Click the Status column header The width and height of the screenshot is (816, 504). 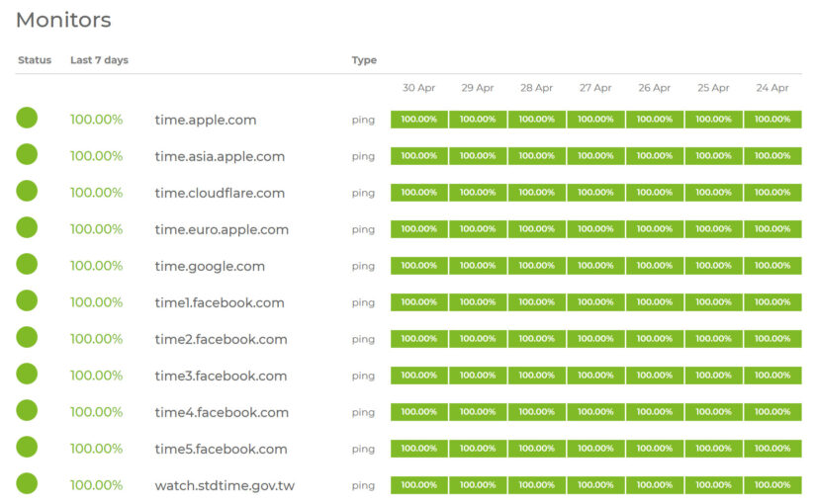pos(35,60)
